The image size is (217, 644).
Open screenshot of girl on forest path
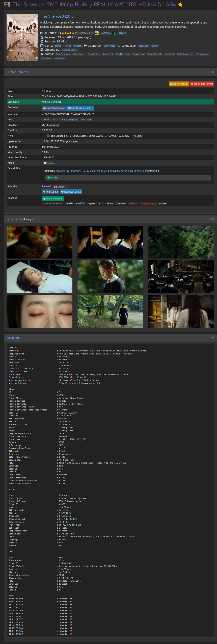tap(110, 311)
